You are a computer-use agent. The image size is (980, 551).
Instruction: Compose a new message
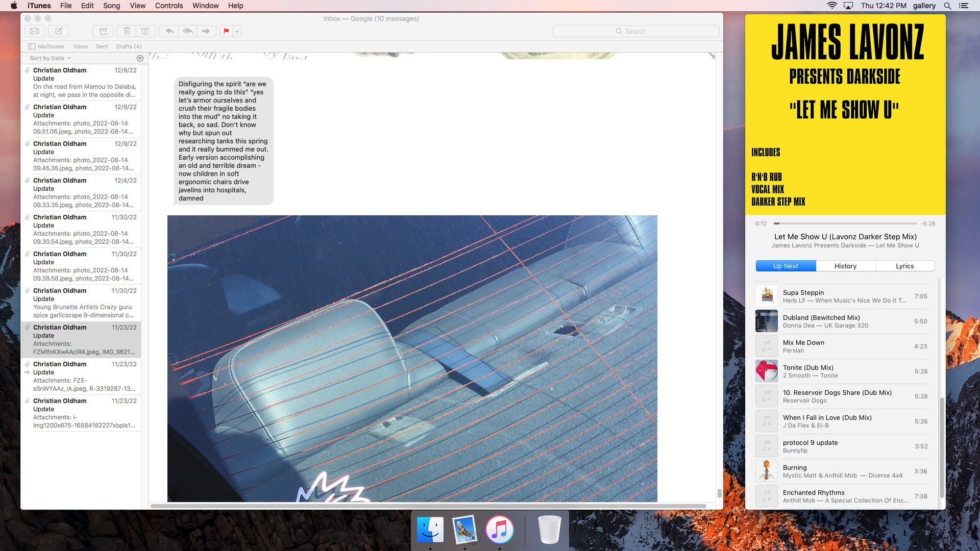pyautogui.click(x=59, y=31)
